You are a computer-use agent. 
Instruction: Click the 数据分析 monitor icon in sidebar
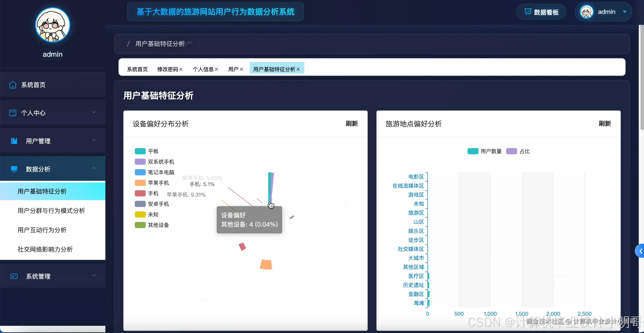(14, 169)
